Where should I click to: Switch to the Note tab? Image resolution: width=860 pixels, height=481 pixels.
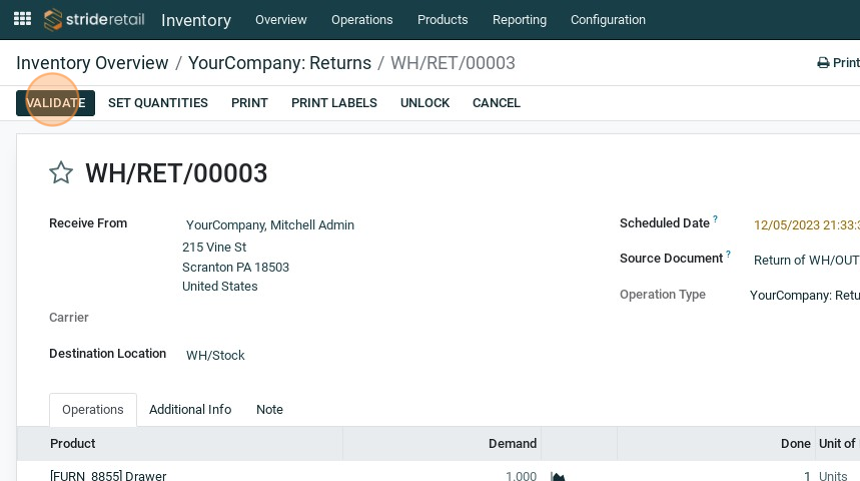click(269, 410)
